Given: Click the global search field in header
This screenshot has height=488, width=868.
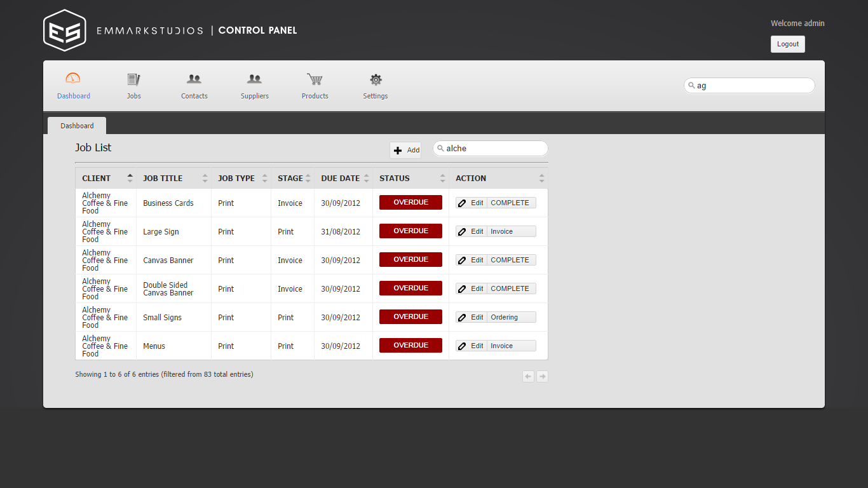Looking at the screenshot, I should 753,86.
